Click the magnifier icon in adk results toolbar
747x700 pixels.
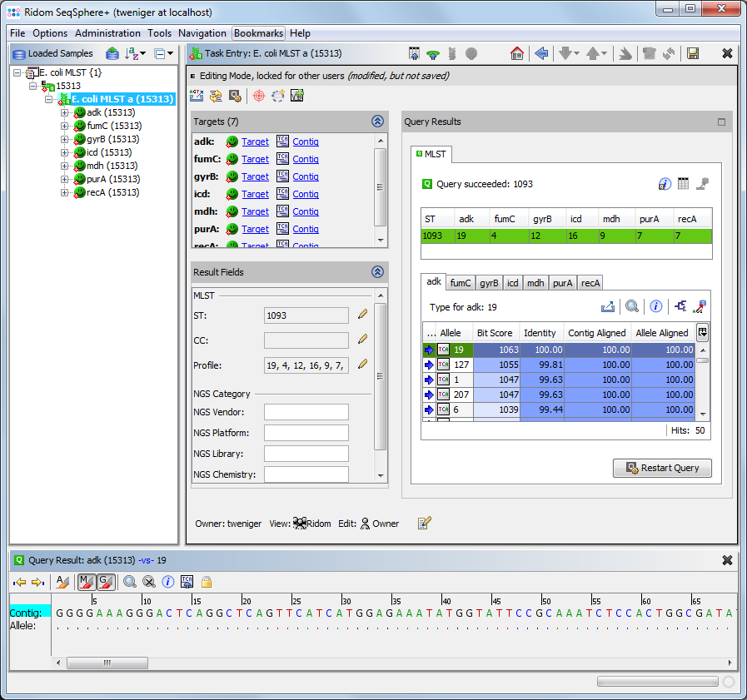632,306
